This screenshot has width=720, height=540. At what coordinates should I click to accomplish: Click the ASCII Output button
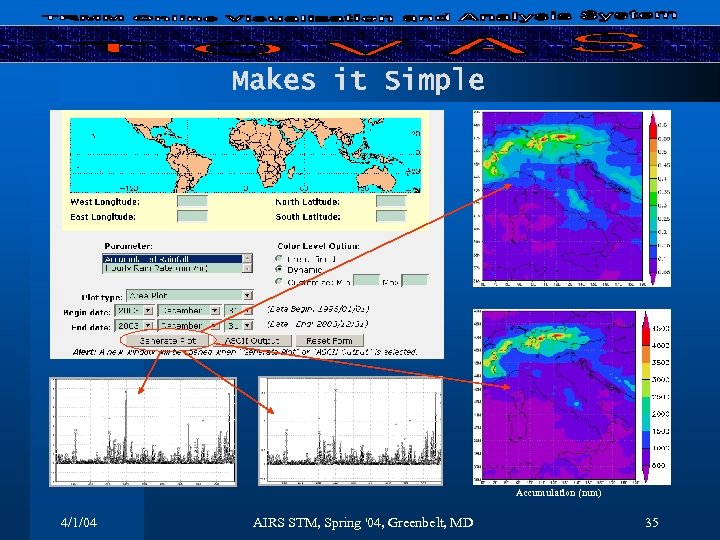pyautogui.click(x=252, y=341)
